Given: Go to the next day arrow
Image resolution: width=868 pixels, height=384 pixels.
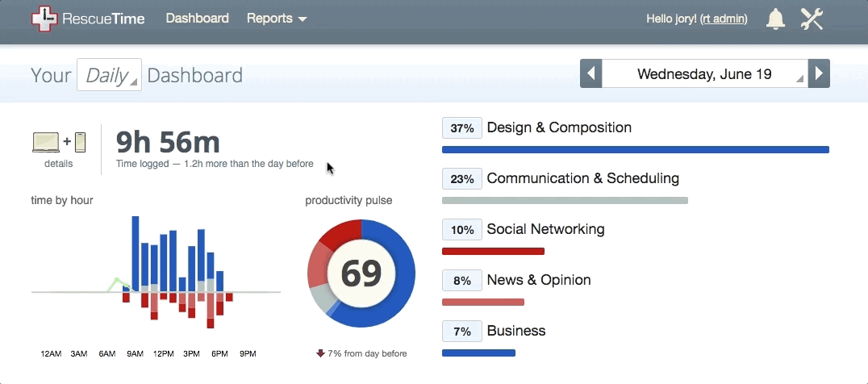Looking at the screenshot, I should coord(819,73).
